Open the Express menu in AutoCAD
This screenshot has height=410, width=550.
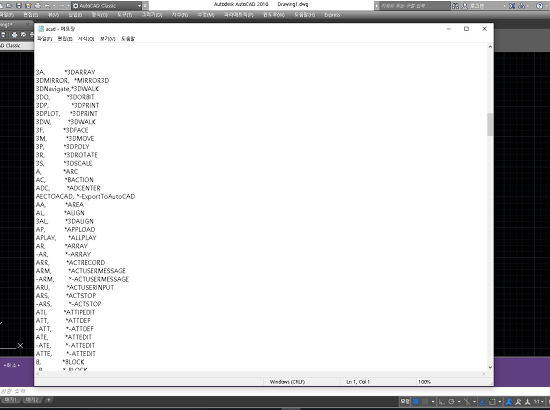coord(332,15)
